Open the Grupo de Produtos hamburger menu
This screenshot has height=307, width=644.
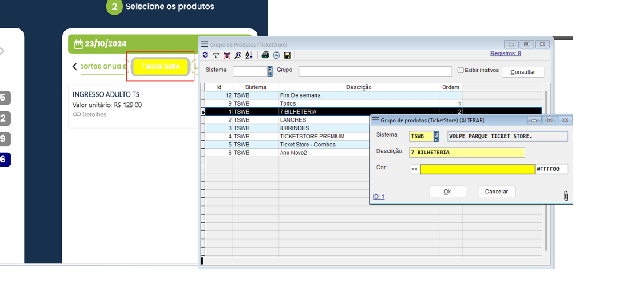tap(205, 44)
